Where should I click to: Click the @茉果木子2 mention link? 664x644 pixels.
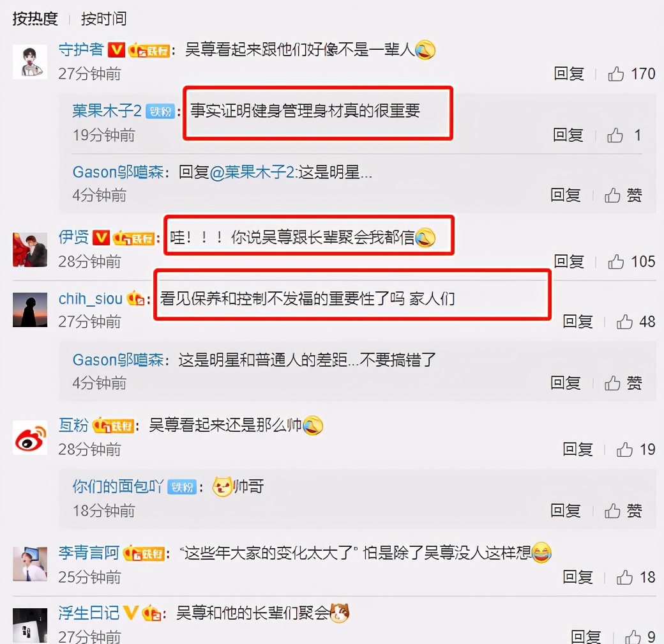[x=252, y=172]
